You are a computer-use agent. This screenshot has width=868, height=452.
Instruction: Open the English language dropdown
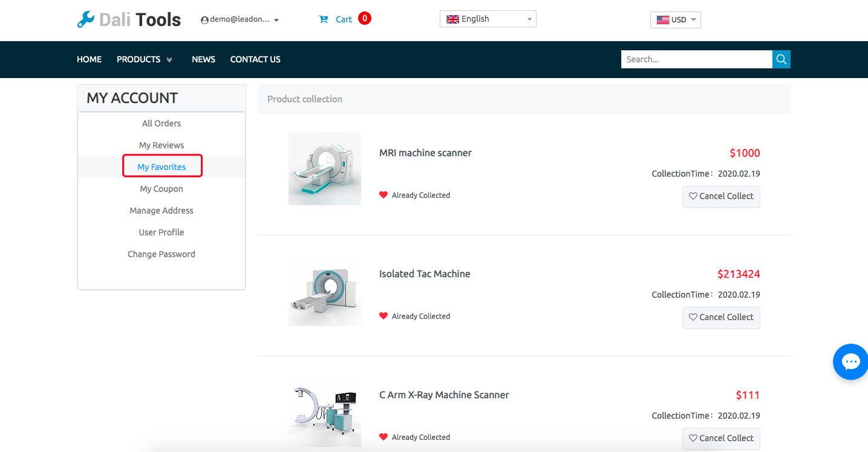488,19
